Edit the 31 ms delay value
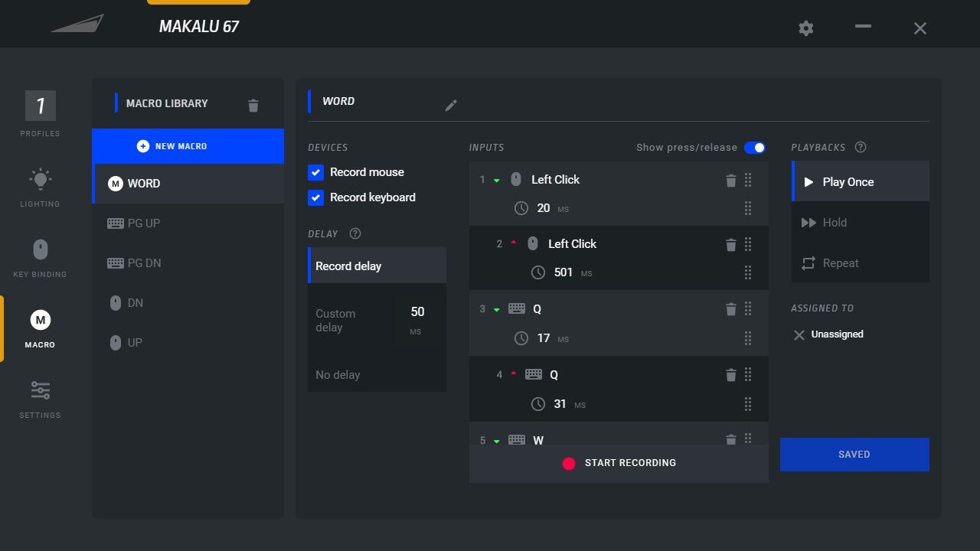Viewport: 980px width, 551px height. (x=560, y=403)
